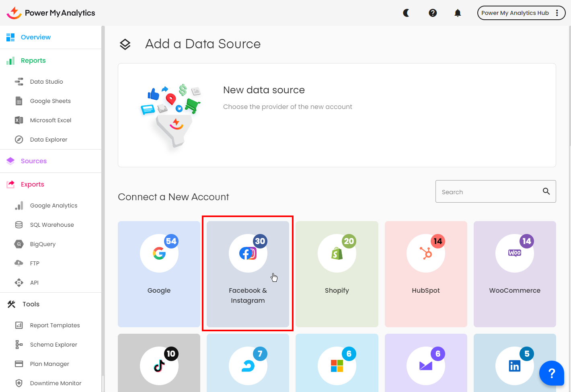Choose the Facebook & Instagram provider

coord(248,274)
